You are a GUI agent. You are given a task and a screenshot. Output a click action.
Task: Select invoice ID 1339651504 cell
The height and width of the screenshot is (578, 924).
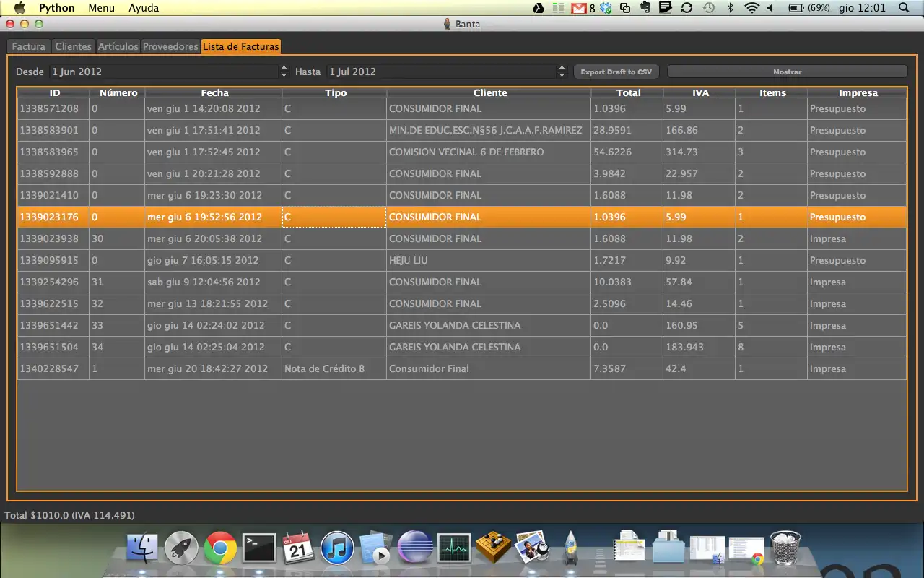coord(53,347)
